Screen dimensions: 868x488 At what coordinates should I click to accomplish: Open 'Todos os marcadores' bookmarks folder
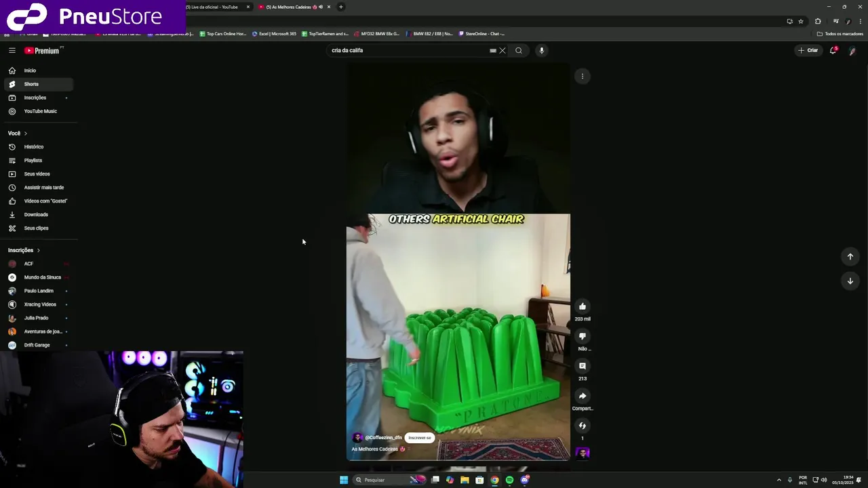(840, 33)
